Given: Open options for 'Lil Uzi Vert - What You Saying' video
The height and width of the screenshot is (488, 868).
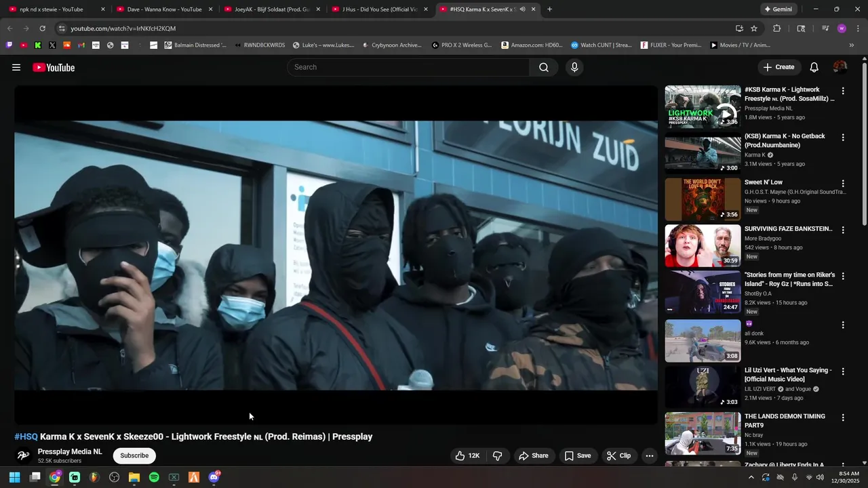Looking at the screenshot, I should pyautogui.click(x=843, y=371).
